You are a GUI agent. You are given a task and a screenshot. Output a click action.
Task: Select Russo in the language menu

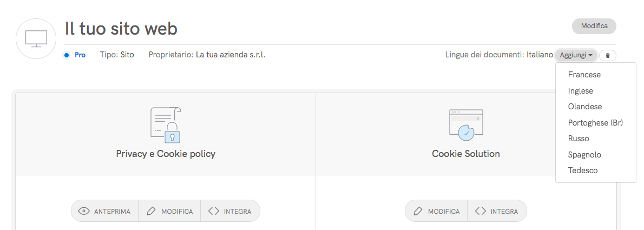(x=579, y=139)
